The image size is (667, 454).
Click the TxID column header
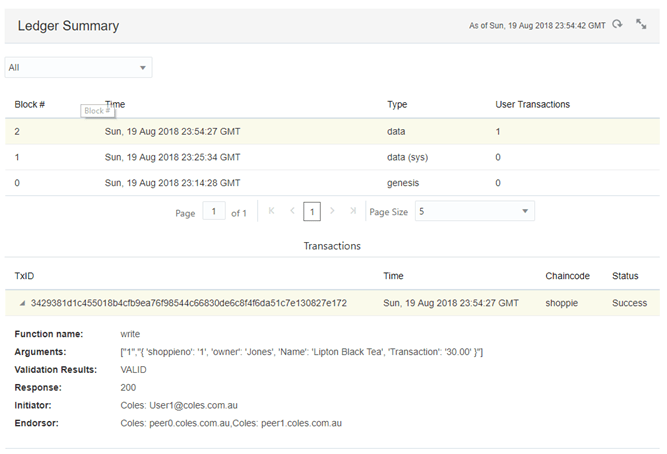pyautogui.click(x=25, y=275)
